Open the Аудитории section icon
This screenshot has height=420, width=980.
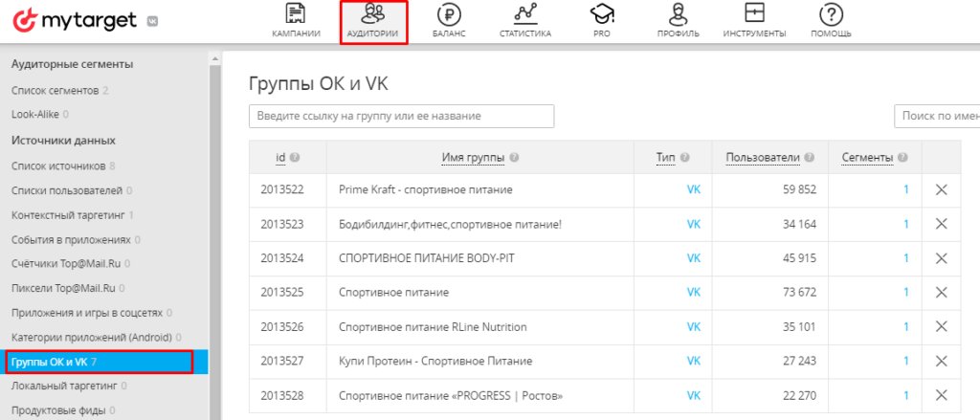374,14
